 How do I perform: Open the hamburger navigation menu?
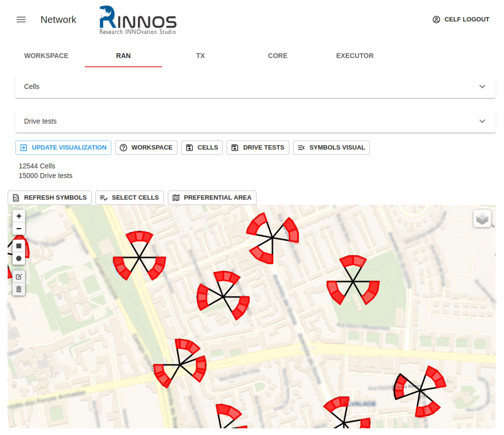(21, 19)
